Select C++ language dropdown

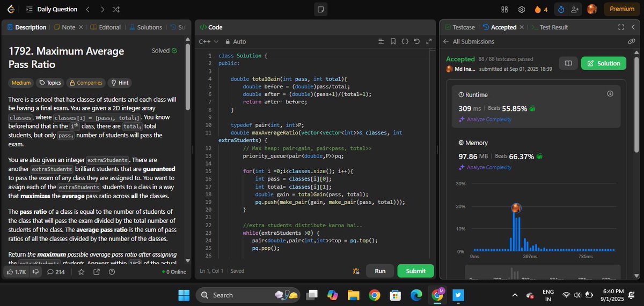209,41
